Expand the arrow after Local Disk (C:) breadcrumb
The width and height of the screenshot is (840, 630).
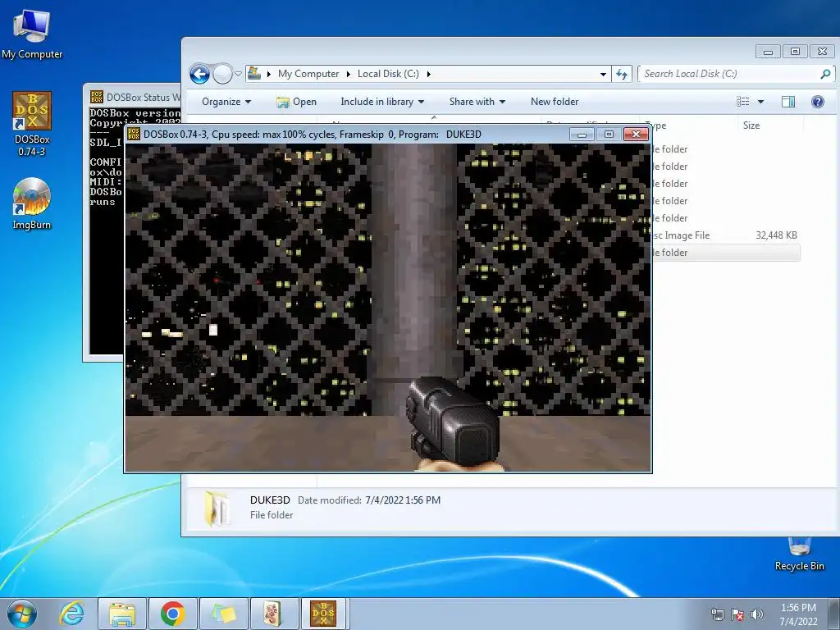(x=428, y=74)
